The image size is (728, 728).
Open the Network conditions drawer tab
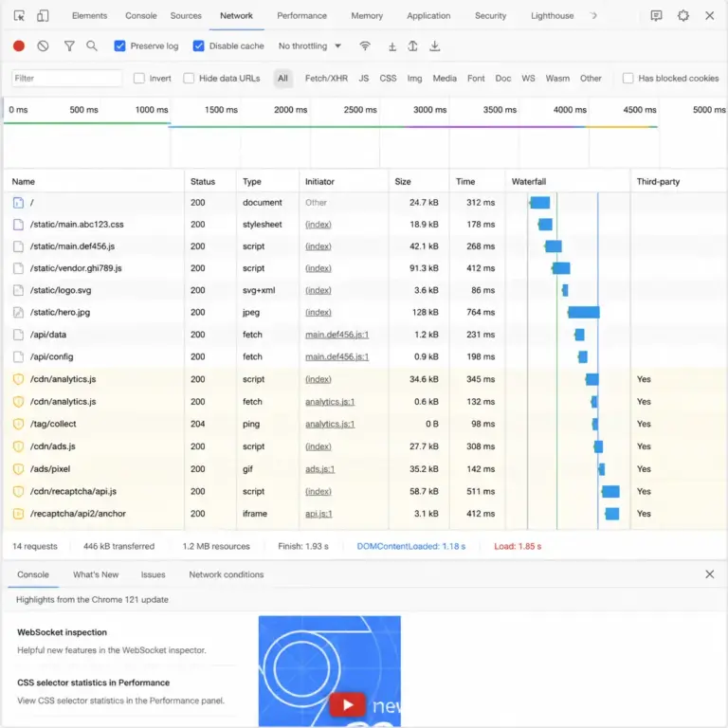pos(227,574)
